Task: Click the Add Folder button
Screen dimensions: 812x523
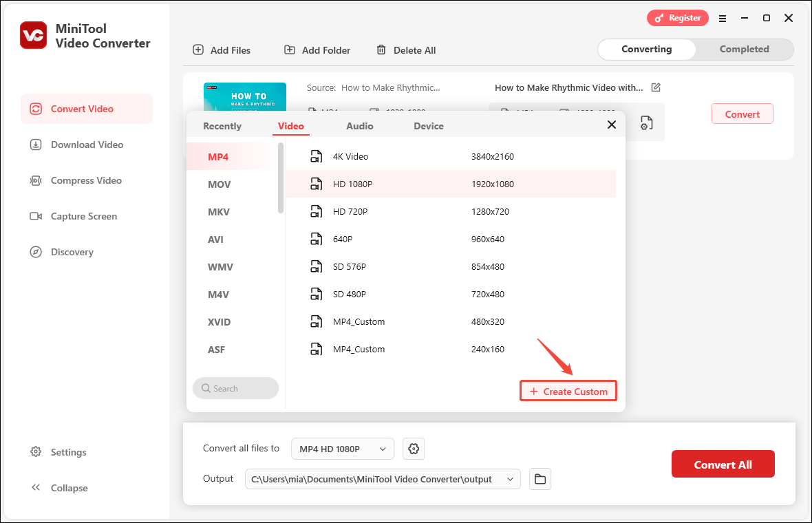Action: [317, 50]
